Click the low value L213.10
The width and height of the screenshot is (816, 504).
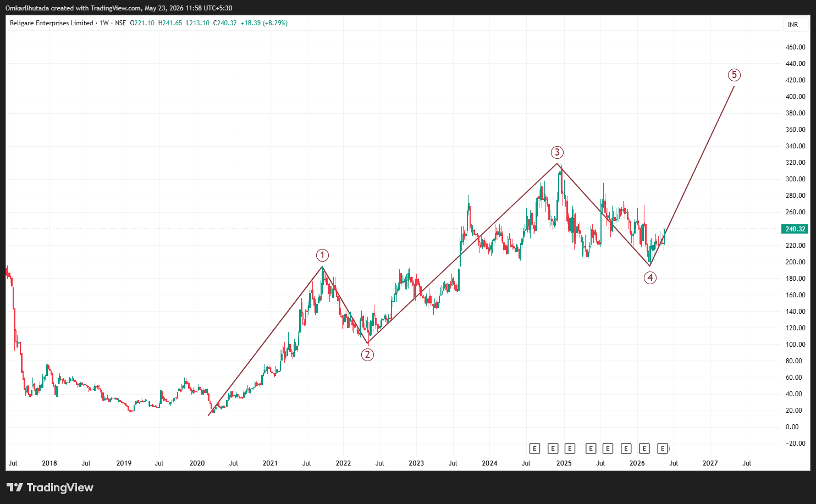[x=198, y=23]
